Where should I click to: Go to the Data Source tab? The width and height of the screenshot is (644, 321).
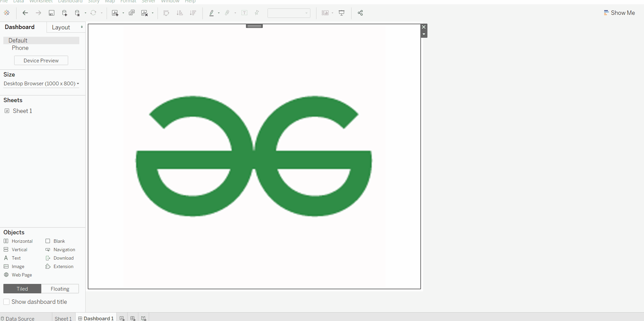[x=18, y=318]
